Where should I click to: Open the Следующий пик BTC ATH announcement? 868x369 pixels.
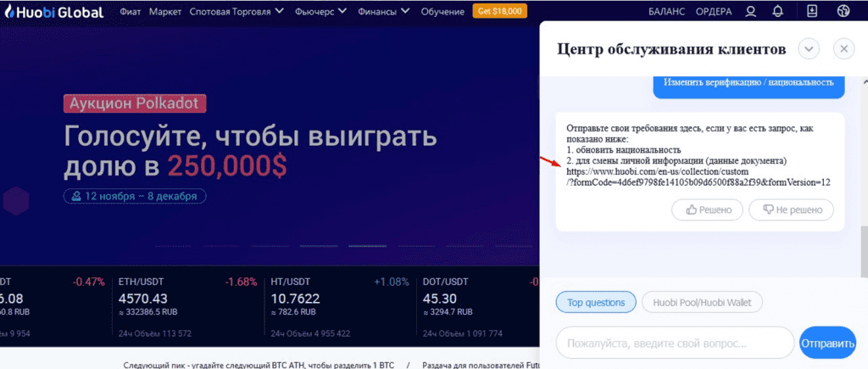pos(259,365)
